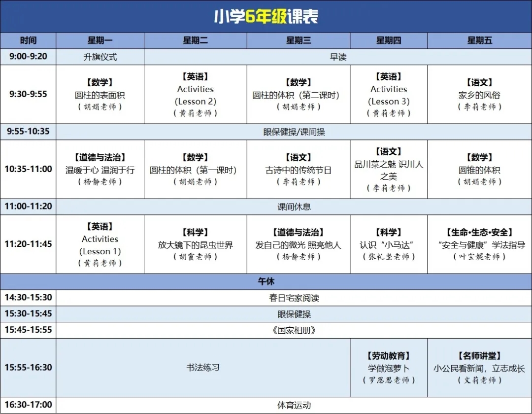Select the 眼保健操/课间操 row
Screen dimensions: 532x414
294,132
